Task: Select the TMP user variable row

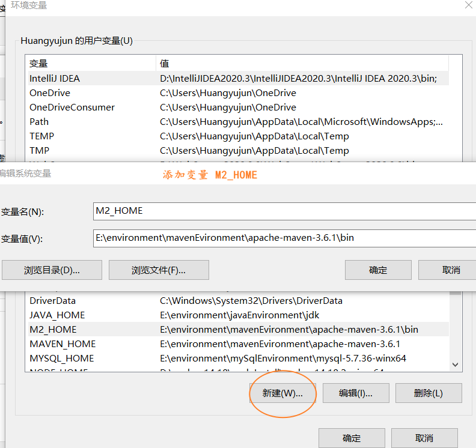Action: [x=239, y=151]
